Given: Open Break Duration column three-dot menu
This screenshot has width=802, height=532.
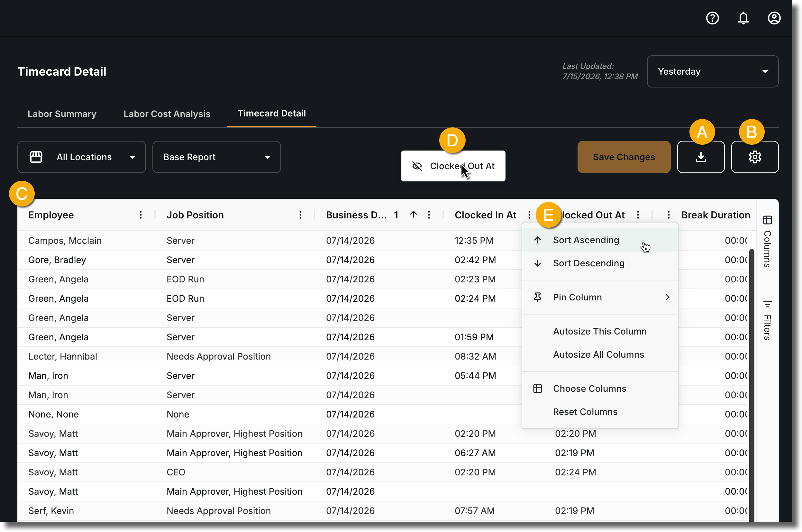Looking at the screenshot, I should click(669, 215).
